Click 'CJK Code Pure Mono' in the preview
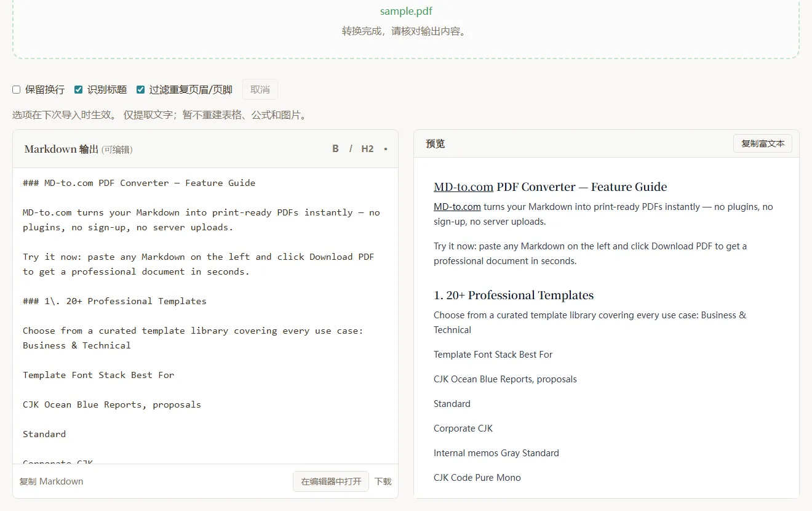 tap(477, 478)
